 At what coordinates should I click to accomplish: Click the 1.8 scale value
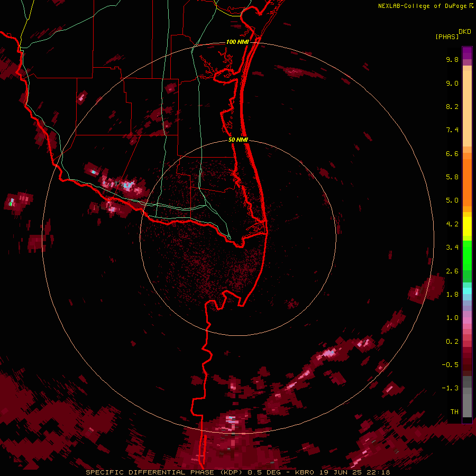click(x=452, y=295)
